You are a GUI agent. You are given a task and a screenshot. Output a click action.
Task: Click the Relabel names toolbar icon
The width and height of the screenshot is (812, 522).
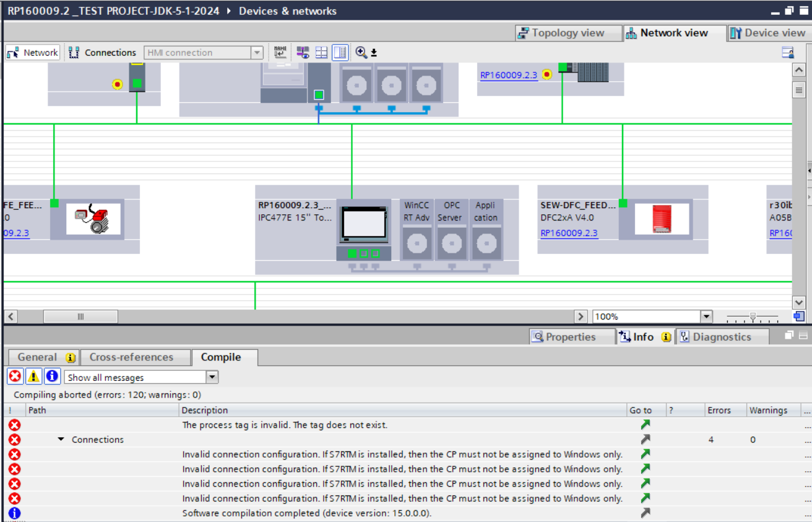(280, 53)
